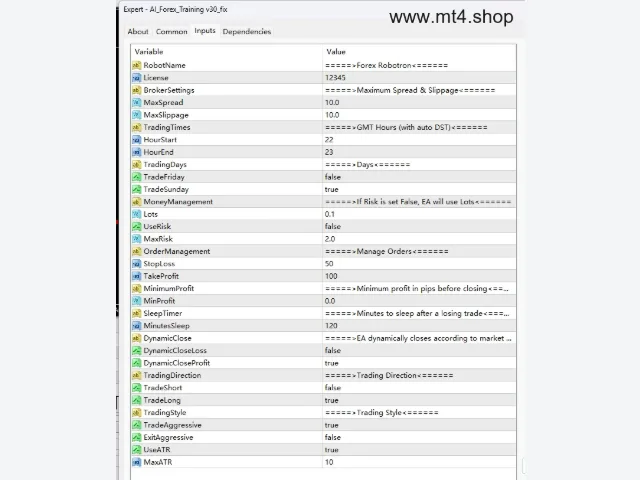The width and height of the screenshot is (640, 480).
Task: Click the MinimumProfit string type icon
Action: [x=136, y=289]
